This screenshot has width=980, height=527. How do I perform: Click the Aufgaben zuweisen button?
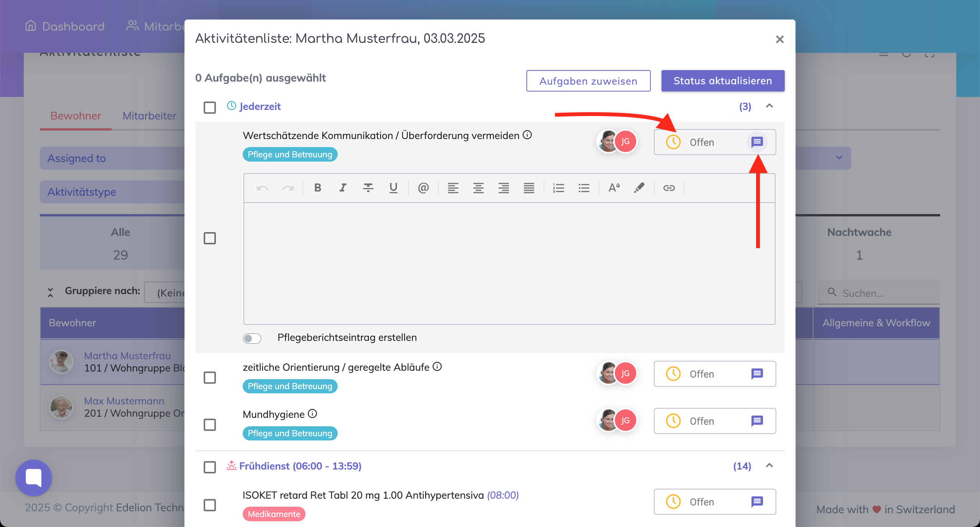tap(588, 81)
